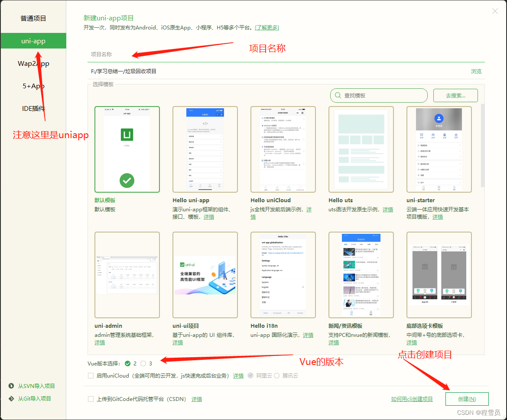Select the uni-ui项目 template thumbnail
The image size is (507, 420).
(205, 275)
